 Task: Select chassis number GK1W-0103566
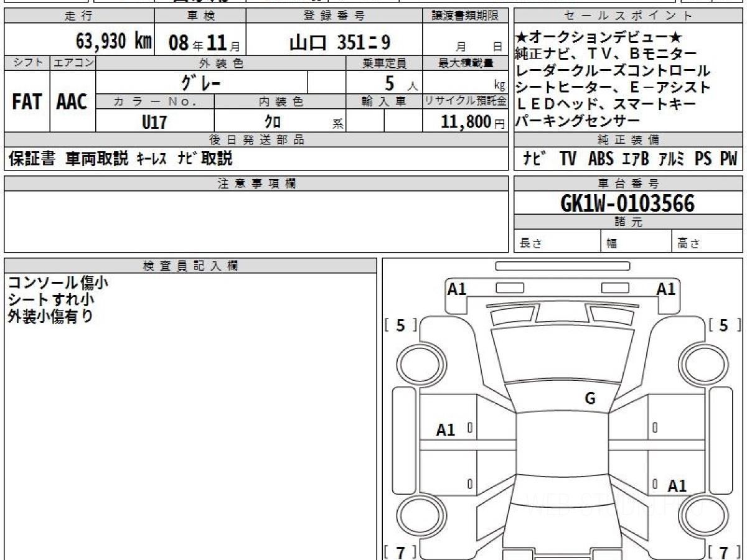(627, 203)
